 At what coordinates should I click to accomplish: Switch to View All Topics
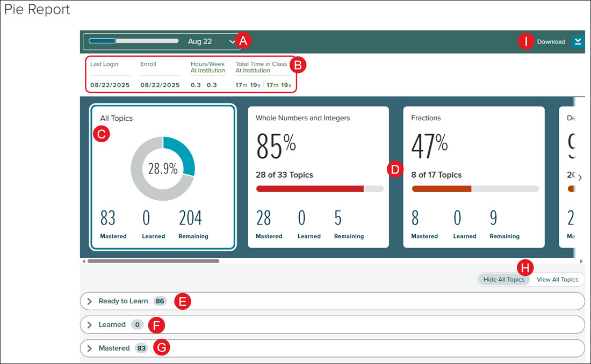(x=557, y=280)
